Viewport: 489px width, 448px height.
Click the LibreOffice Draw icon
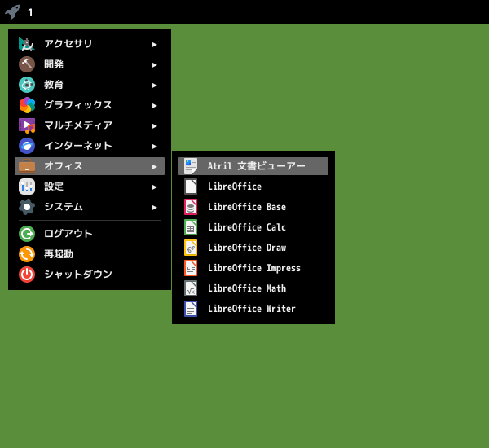pos(191,248)
